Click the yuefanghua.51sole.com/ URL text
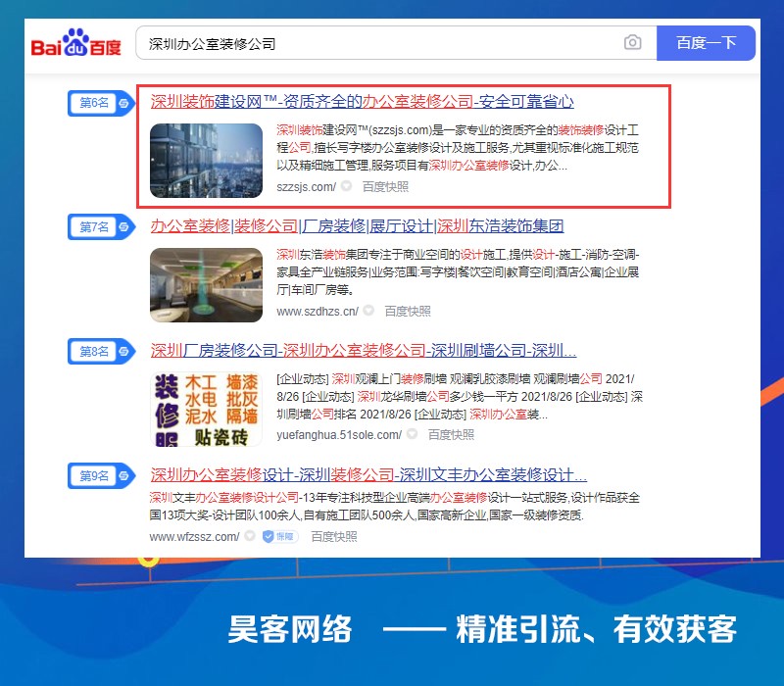The height and width of the screenshot is (686, 784). (339, 435)
